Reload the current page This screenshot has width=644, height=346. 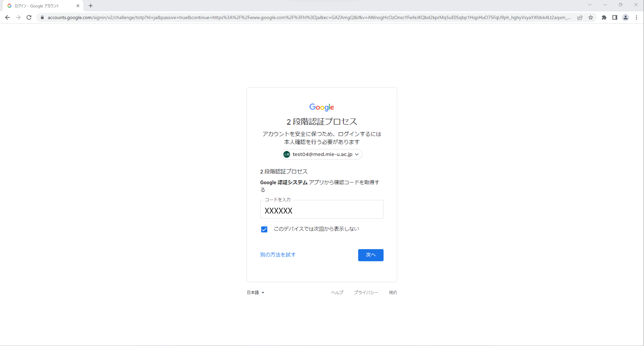[x=29, y=17]
